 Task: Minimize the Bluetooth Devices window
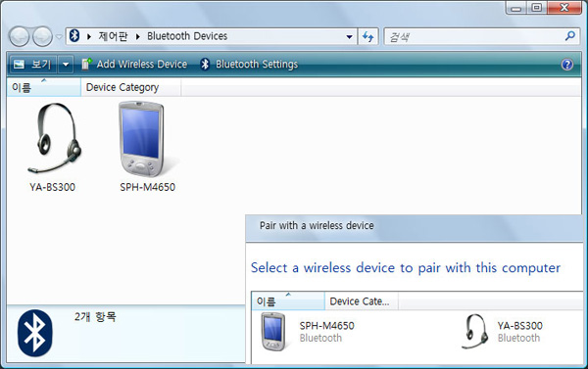[x=516, y=8]
